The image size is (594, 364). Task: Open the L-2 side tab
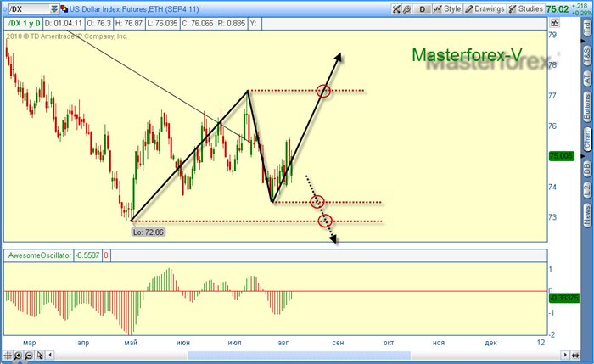tap(587, 190)
